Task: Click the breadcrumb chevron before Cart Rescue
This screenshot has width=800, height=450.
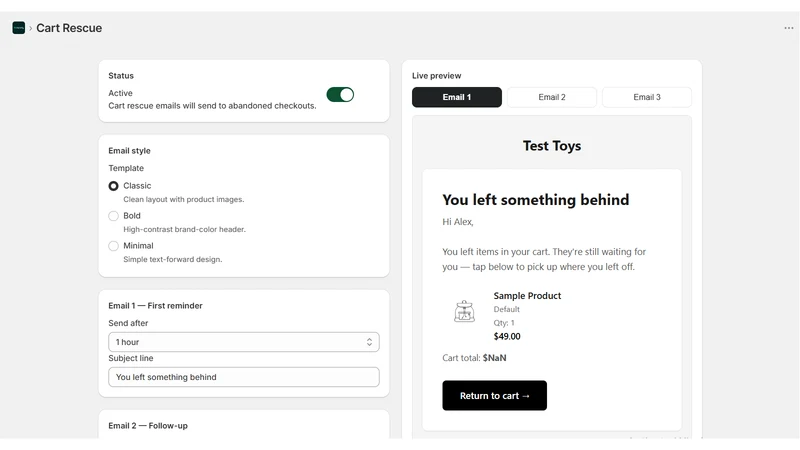Action: click(x=31, y=28)
